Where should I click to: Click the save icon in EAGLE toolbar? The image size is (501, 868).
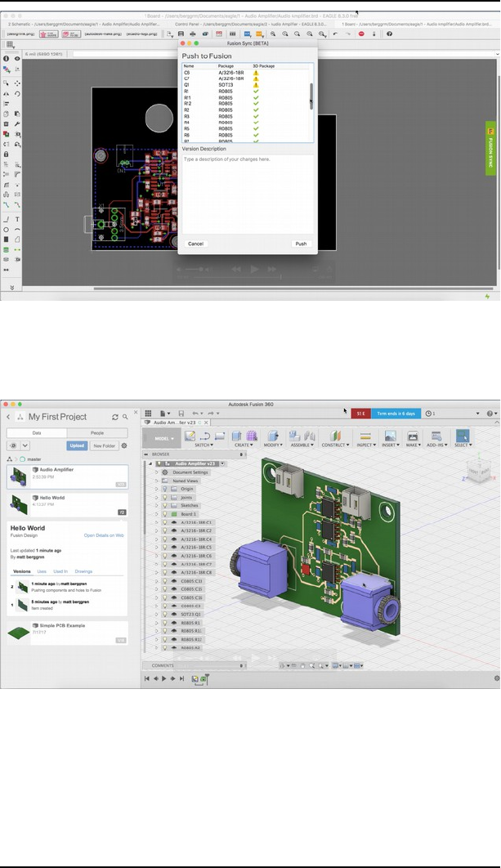tap(181, 34)
